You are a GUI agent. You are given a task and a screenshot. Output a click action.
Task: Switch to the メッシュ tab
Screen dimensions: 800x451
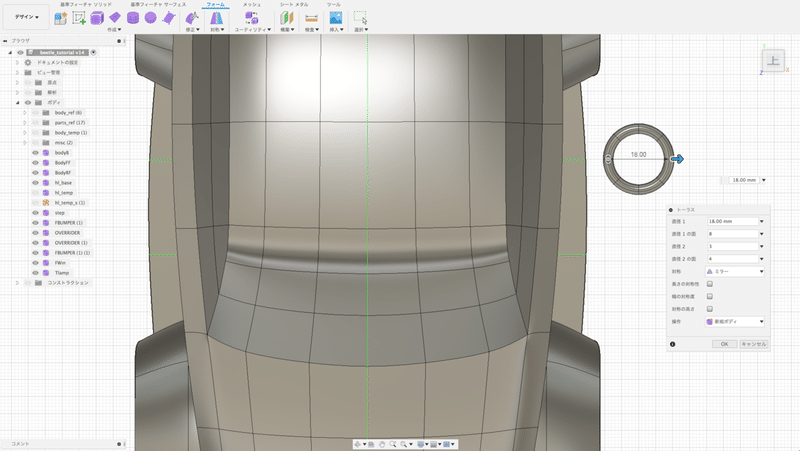pos(253,5)
